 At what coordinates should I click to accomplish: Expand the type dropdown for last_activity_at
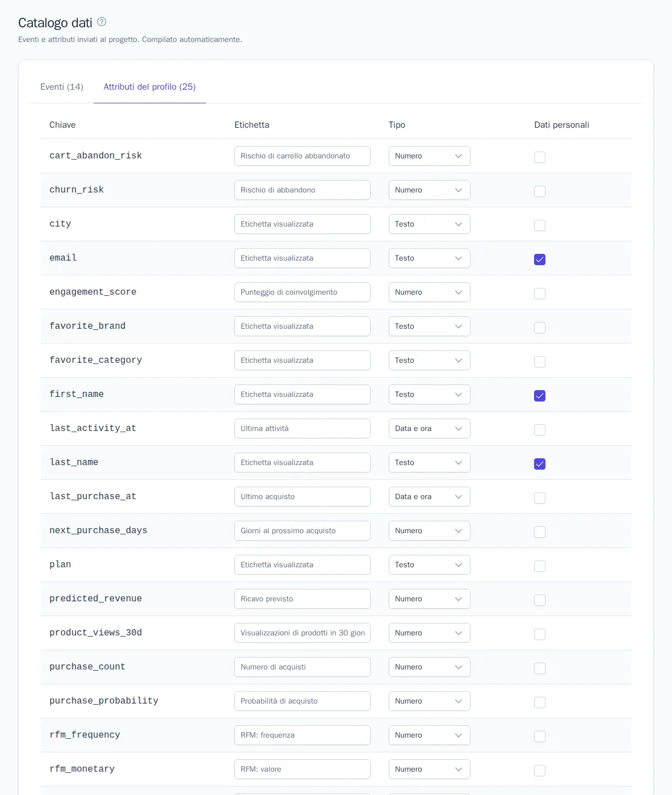point(430,429)
